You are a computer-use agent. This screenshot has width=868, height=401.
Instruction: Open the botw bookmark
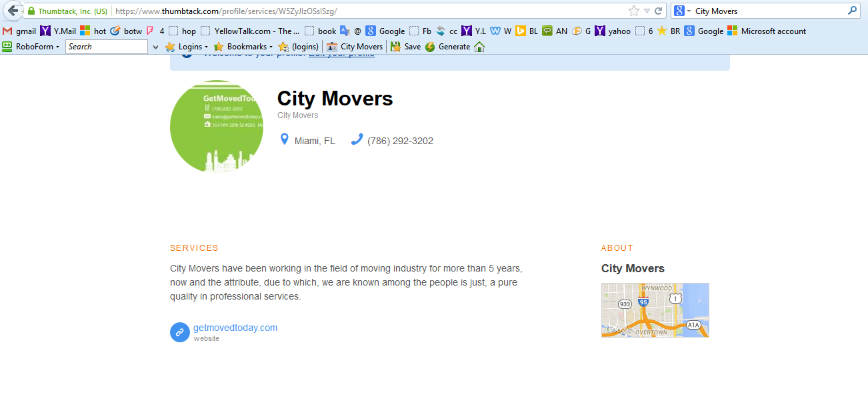coord(126,31)
